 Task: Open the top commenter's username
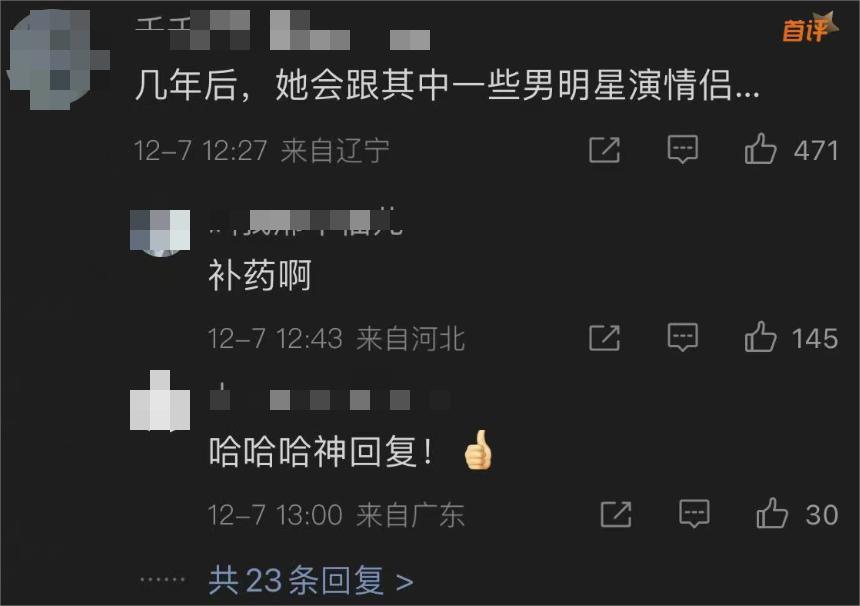[x=282, y=31]
